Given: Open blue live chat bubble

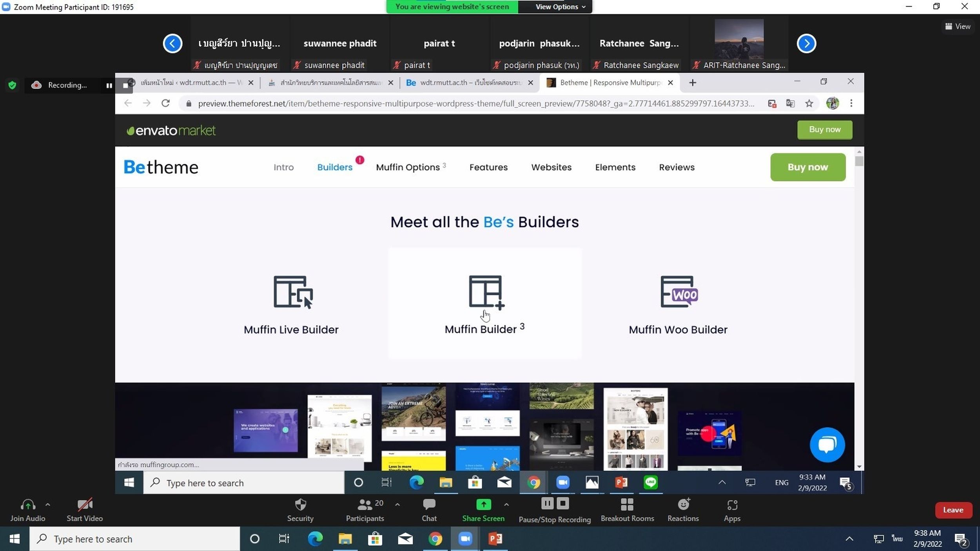Looking at the screenshot, I should tap(827, 445).
